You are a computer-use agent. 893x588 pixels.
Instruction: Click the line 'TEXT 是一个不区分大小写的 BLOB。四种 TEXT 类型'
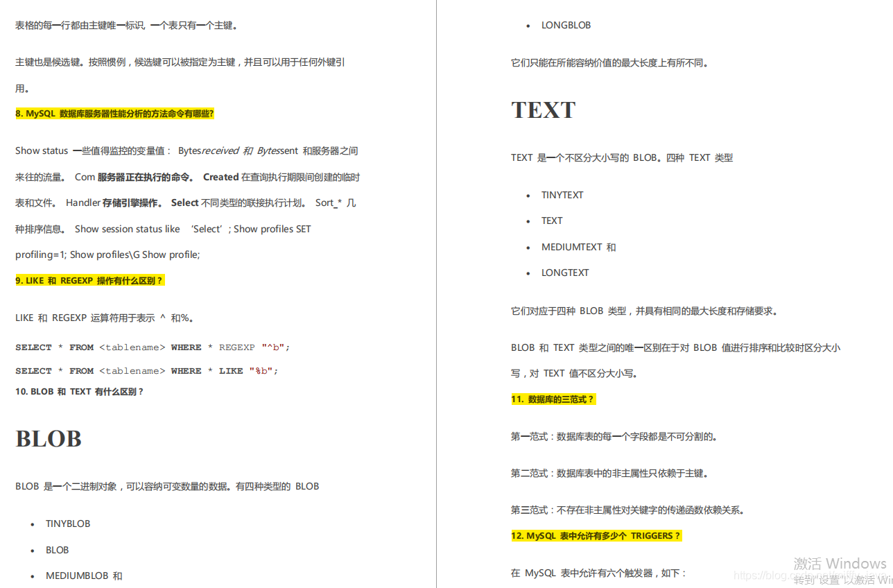(622, 158)
